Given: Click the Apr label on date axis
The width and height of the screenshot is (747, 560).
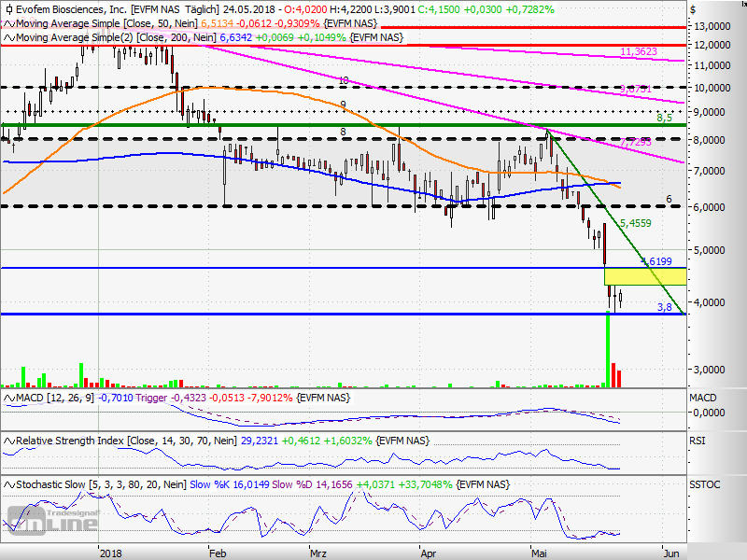Looking at the screenshot, I should coord(429,553).
